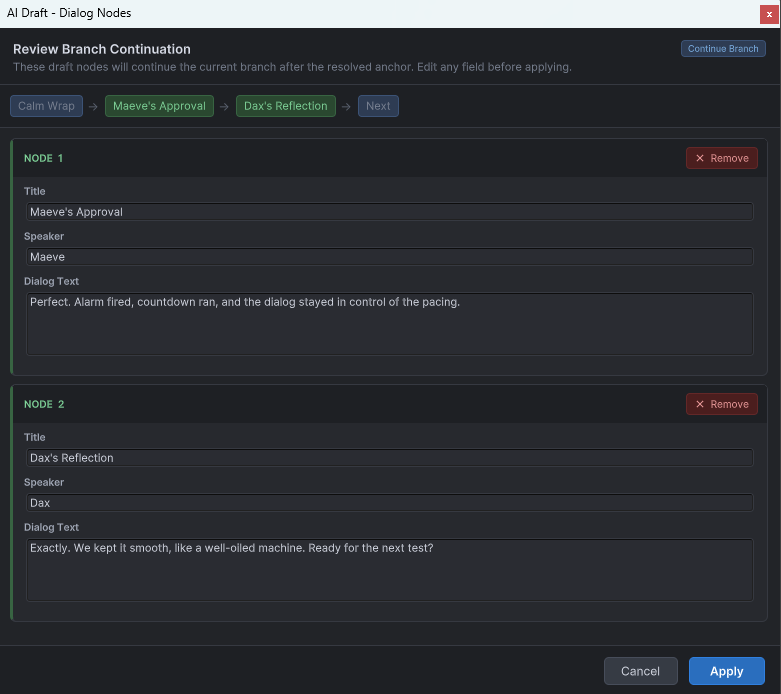Image resolution: width=781 pixels, height=694 pixels.
Task: Edit the Node 1 Speaker field Maeve
Action: pos(390,257)
